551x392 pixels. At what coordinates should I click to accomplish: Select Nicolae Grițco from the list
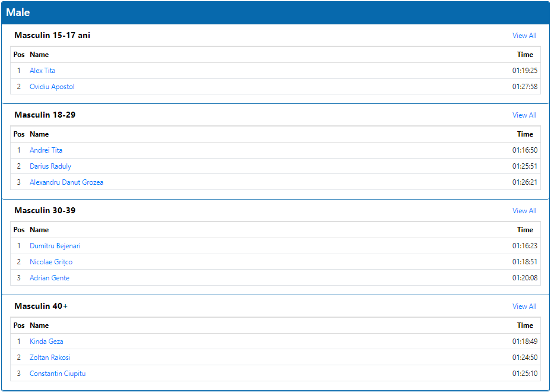coord(51,262)
